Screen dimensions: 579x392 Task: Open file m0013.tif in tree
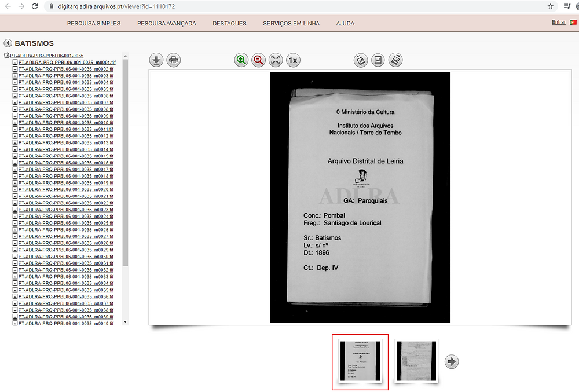tap(66, 142)
